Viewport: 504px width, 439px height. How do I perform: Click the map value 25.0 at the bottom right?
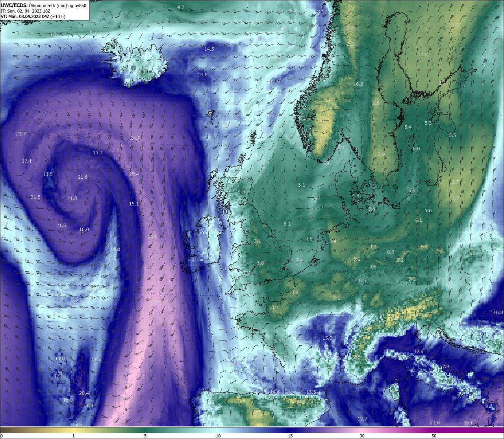pyautogui.click(x=469, y=423)
